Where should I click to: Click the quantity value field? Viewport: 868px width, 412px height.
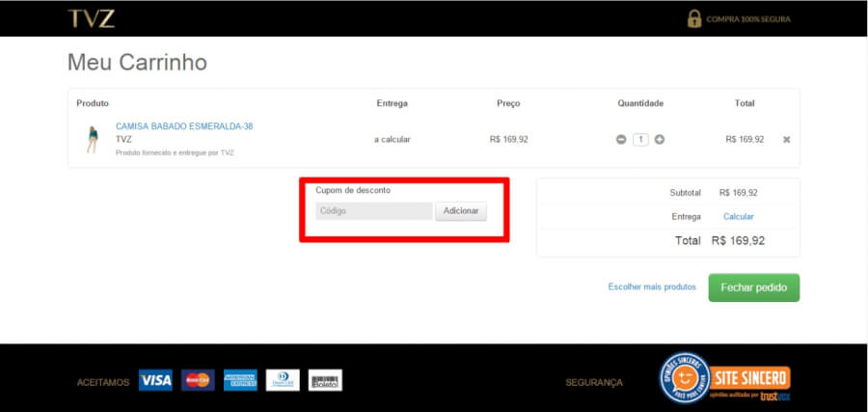coord(640,140)
